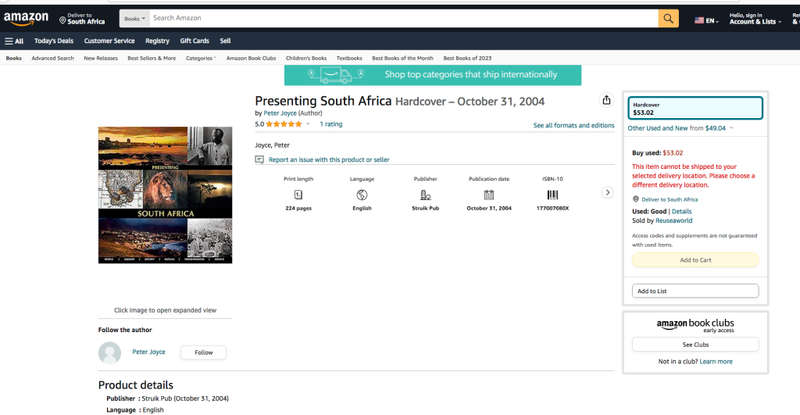The image size is (800, 415).
Task: Change the Deliver to South Africa location
Action: pos(82,19)
